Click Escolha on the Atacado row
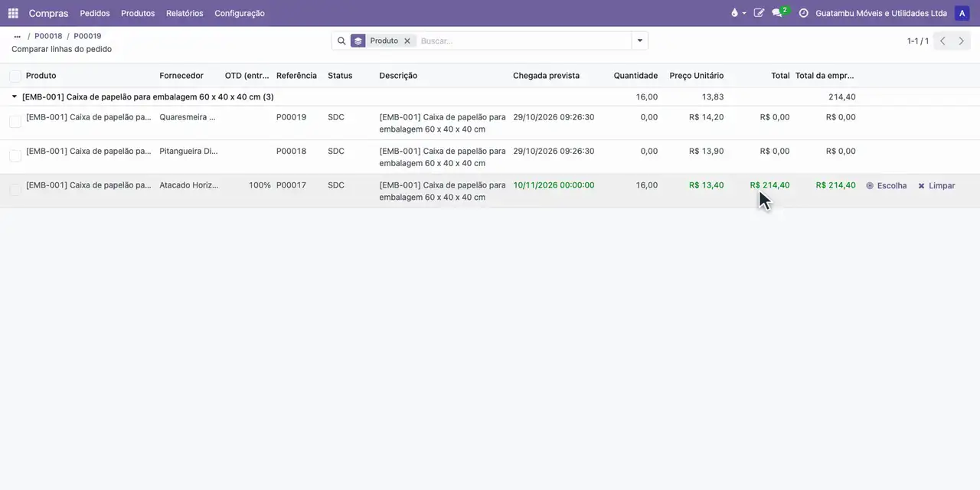980x490 pixels. pyautogui.click(x=887, y=185)
